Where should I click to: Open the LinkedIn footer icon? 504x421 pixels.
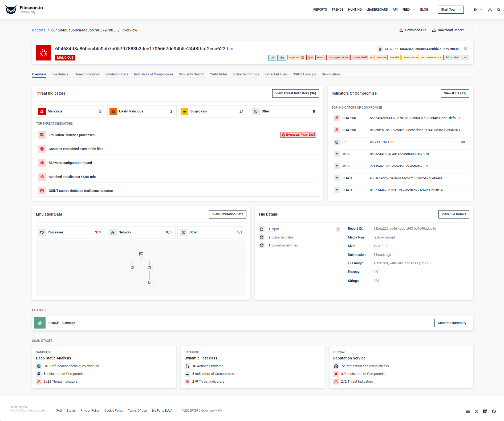(485, 411)
